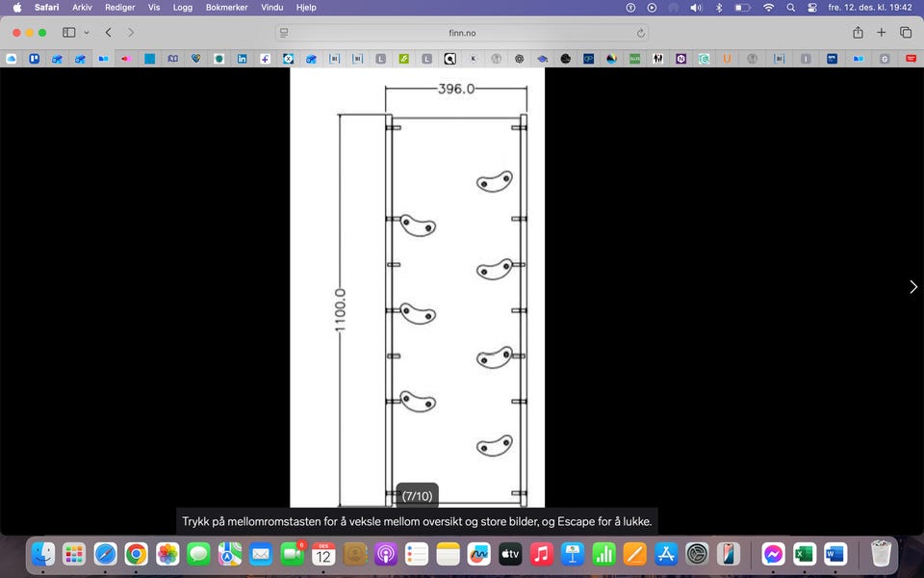Open Excel from the Dock
The width and height of the screenshot is (924, 578).
tap(805, 554)
